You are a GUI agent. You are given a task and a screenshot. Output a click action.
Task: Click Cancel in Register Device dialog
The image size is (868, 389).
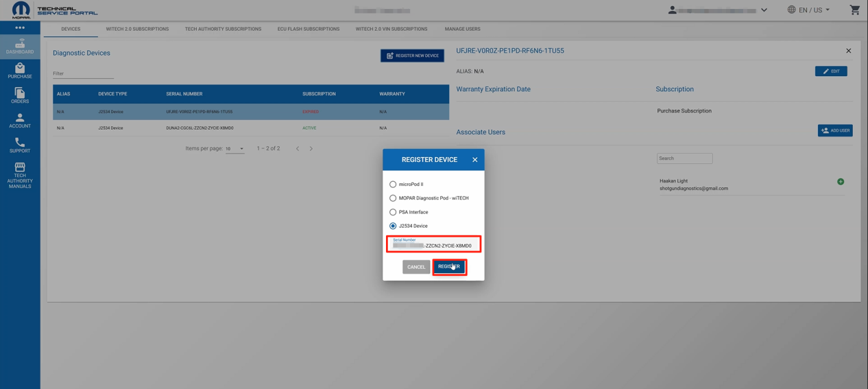tap(416, 267)
